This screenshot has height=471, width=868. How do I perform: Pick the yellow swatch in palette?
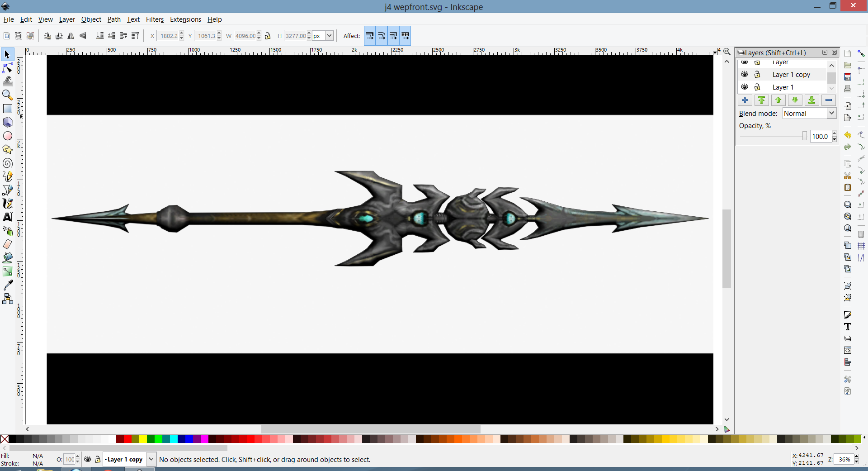pos(143,439)
